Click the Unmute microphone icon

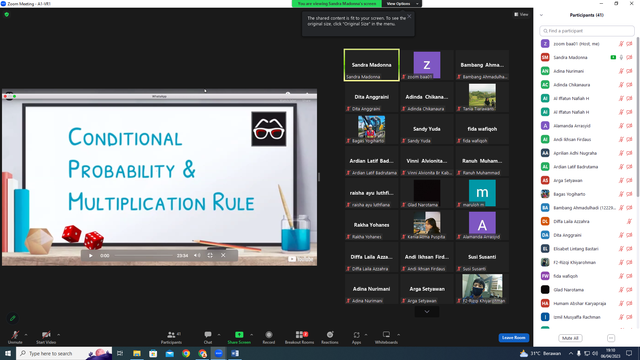(15, 335)
